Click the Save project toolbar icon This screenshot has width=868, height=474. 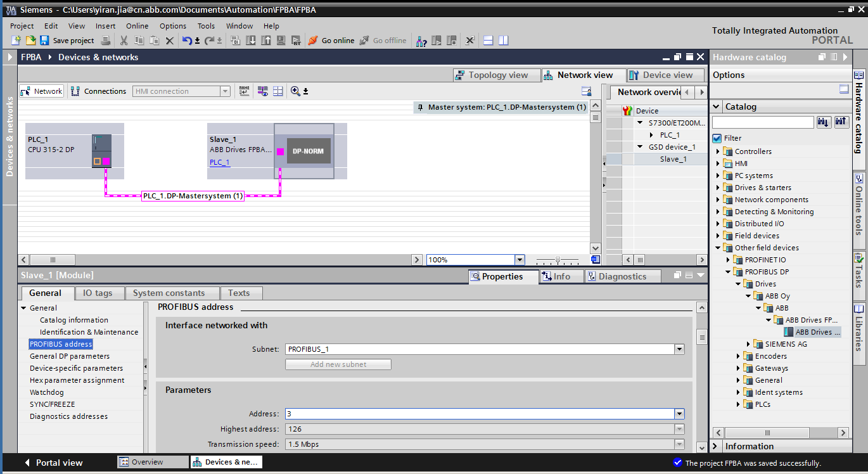[x=44, y=41]
